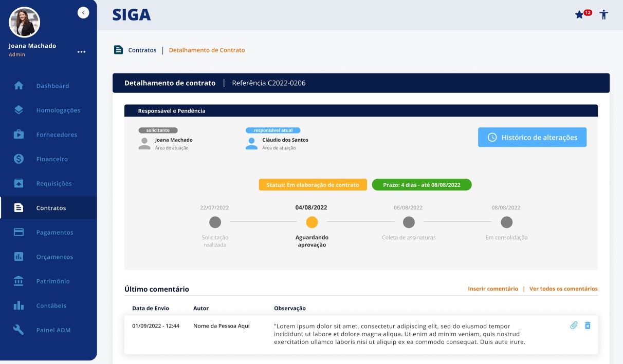
Task: Click the accessibility person icon
Action: tap(603, 15)
